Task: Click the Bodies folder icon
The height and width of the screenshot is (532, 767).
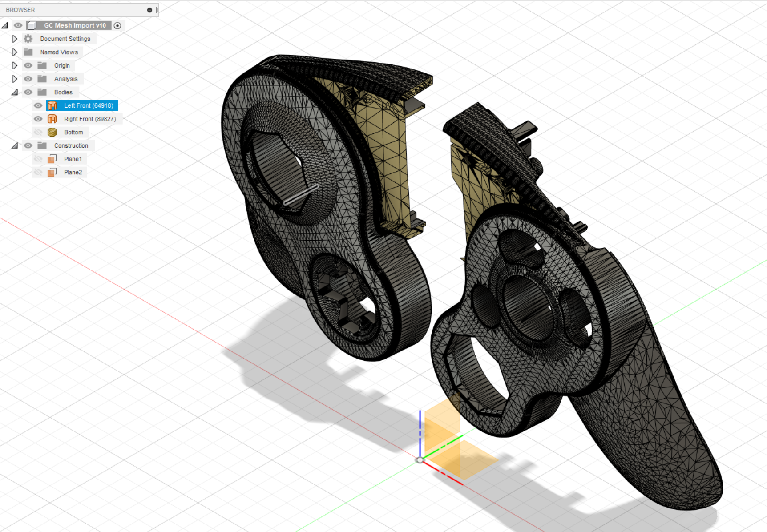Action: click(x=42, y=92)
